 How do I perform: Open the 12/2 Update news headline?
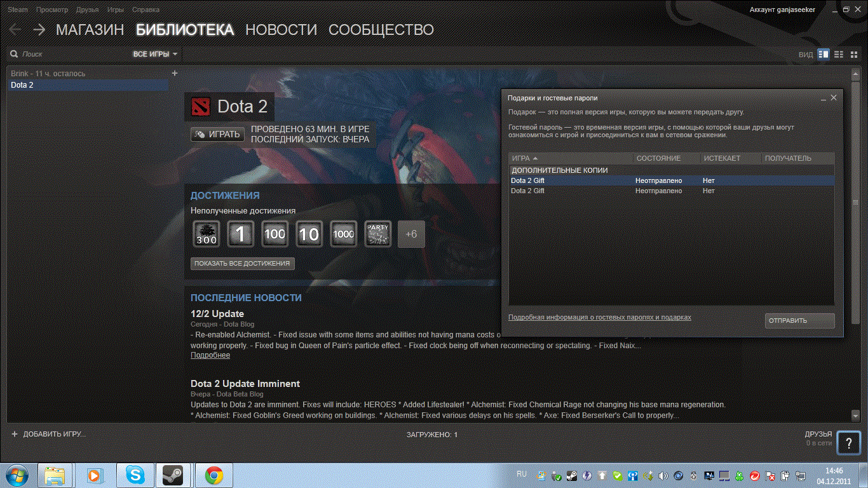coord(217,314)
